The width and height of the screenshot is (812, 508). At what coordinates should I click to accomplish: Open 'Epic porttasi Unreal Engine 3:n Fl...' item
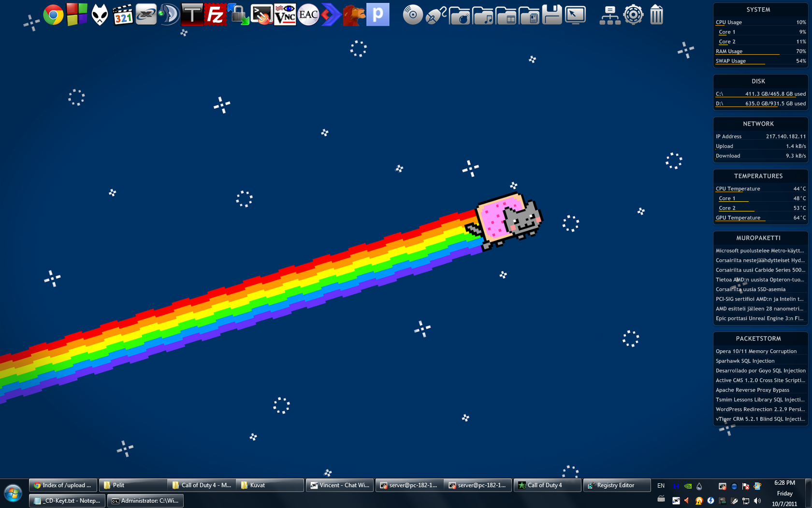(760, 318)
